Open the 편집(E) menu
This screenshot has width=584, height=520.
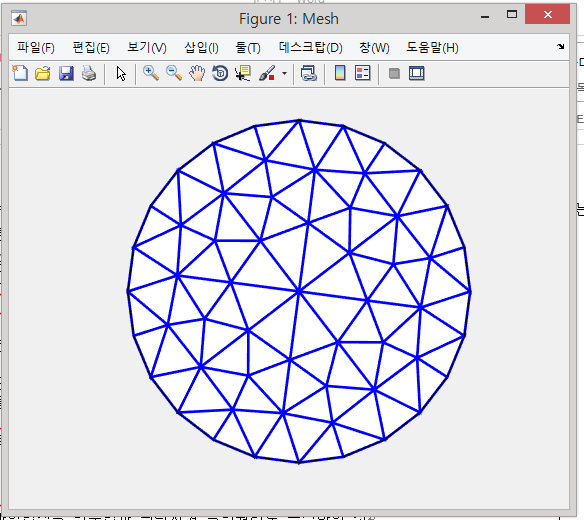91,48
